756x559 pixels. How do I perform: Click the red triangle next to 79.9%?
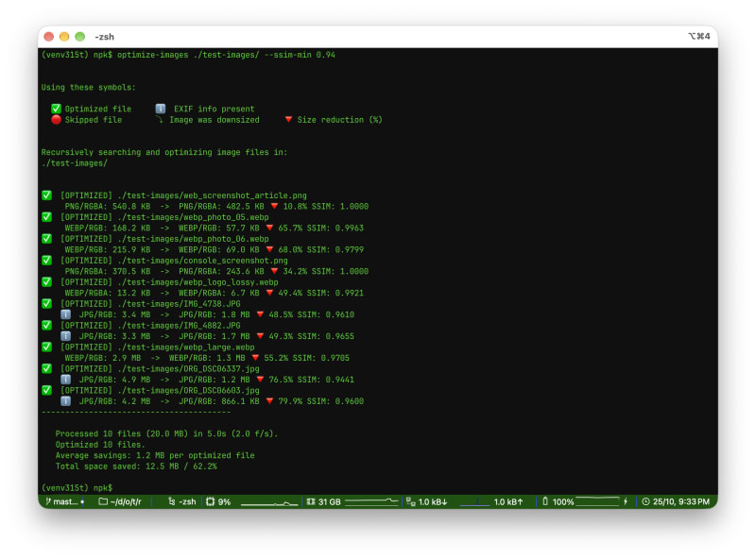pyautogui.click(x=269, y=401)
